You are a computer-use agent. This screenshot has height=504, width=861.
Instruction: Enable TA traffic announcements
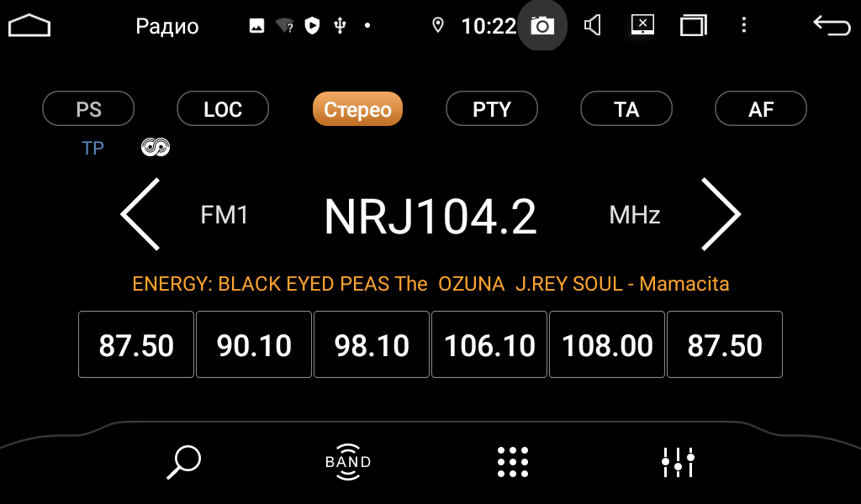(626, 108)
